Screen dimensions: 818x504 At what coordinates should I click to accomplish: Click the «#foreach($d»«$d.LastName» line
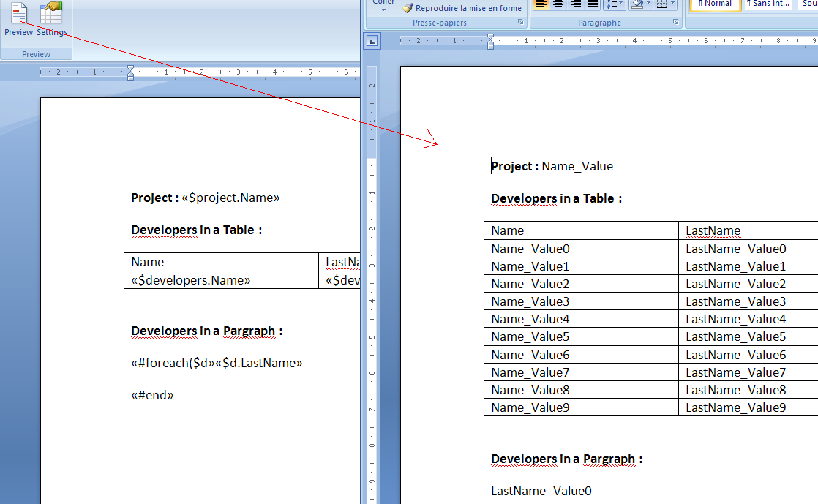pos(217,363)
